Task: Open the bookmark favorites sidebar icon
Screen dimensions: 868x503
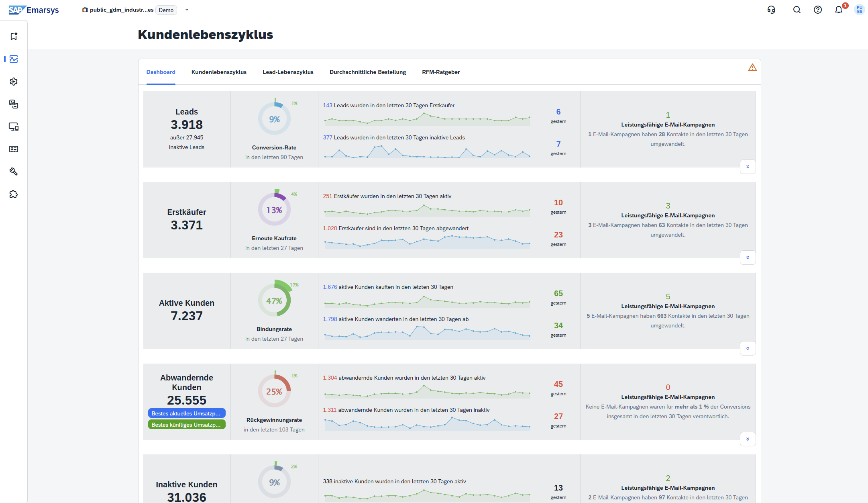Action: click(14, 37)
